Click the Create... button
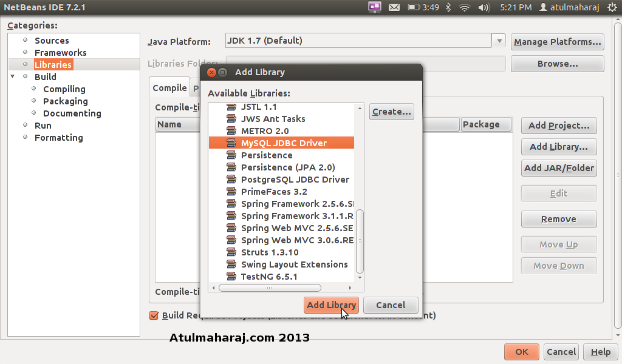Screen dimensions: 622x364 (392, 112)
